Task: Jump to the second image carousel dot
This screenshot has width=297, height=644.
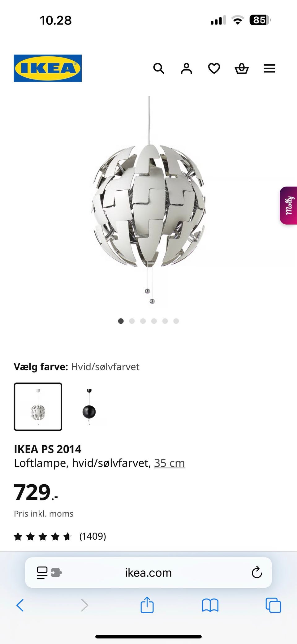Action: (x=132, y=321)
